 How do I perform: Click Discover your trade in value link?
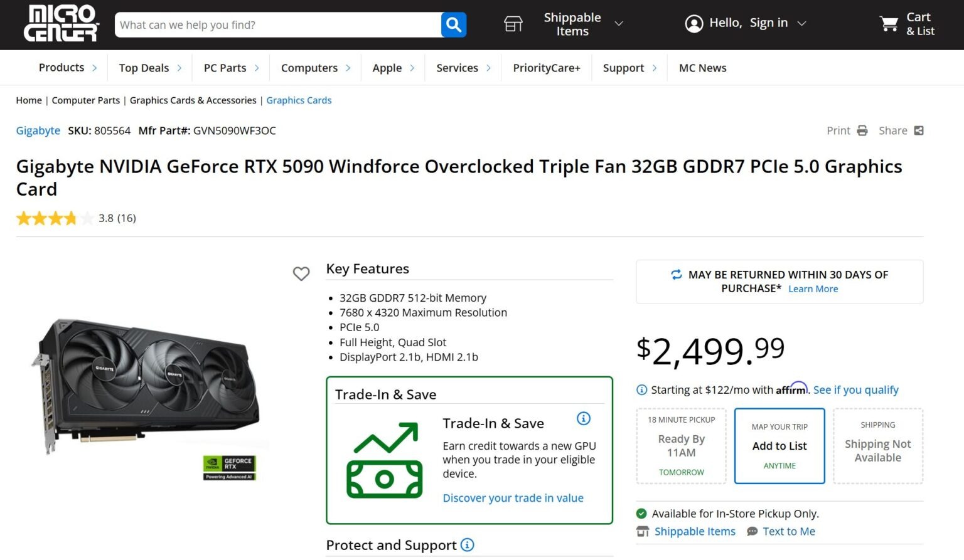(513, 498)
